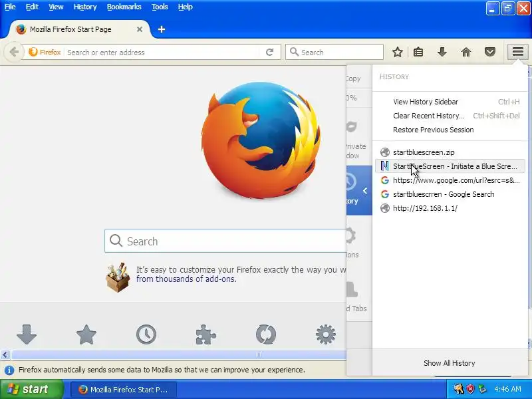Open new tab with plus button
This screenshot has width=532, height=399.
[x=162, y=29]
